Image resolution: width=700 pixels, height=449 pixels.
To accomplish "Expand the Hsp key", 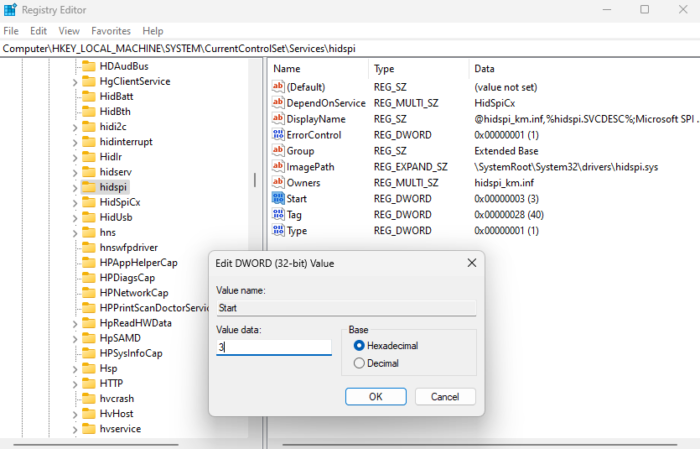I will pos(75,369).
